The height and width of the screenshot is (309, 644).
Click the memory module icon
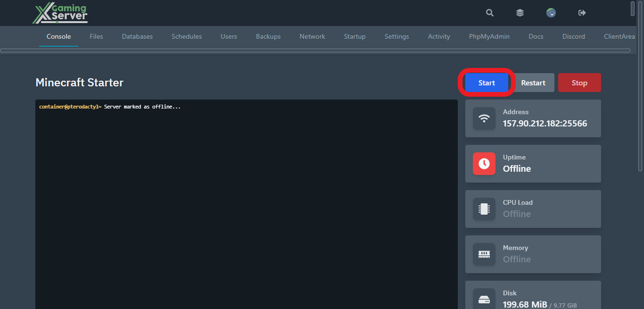(484, 254)
